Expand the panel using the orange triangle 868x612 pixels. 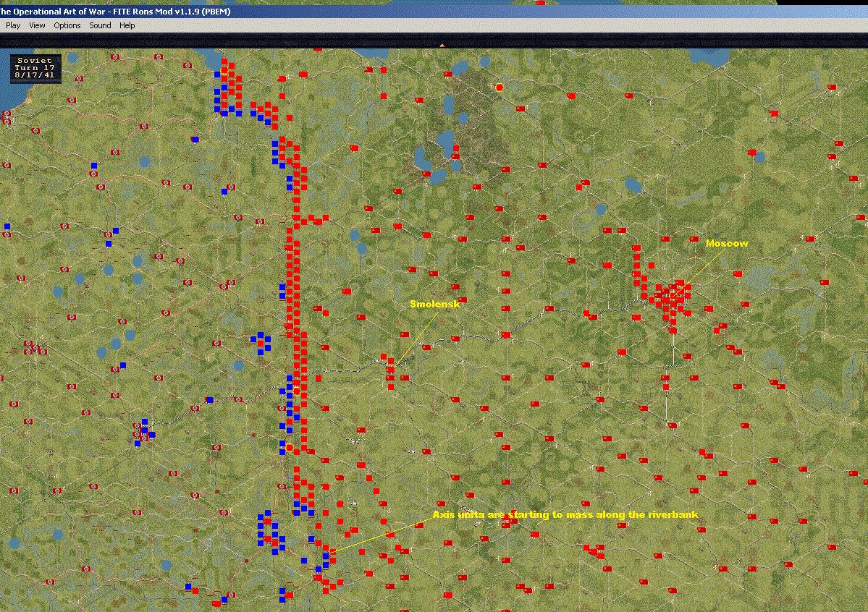tap(442, 46)
